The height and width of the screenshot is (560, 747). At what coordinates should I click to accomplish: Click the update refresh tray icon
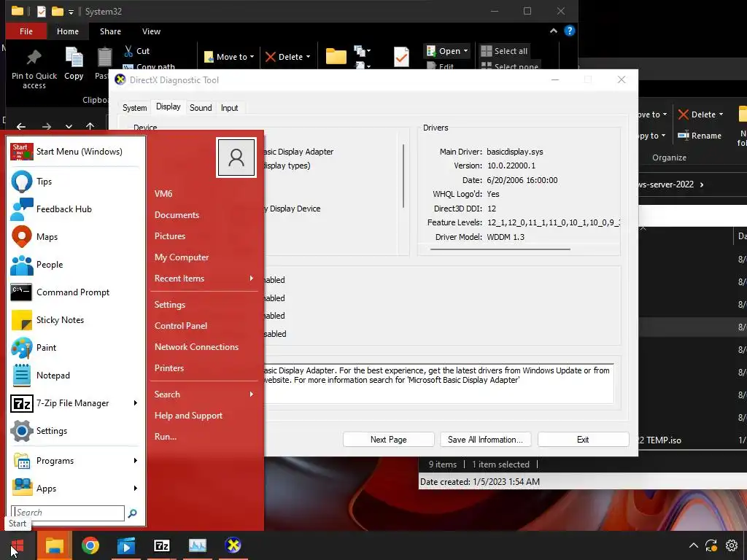click(711, 545)
